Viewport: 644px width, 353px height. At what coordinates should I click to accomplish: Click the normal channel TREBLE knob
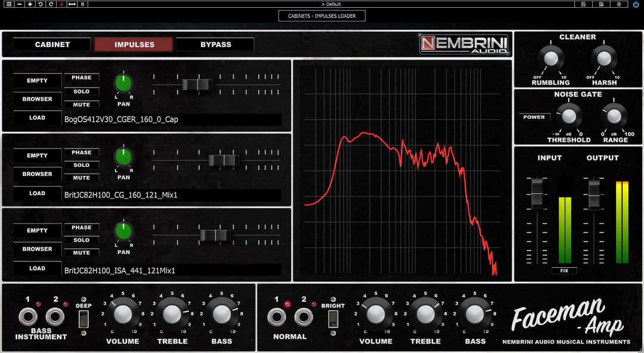tap(425, 314)
